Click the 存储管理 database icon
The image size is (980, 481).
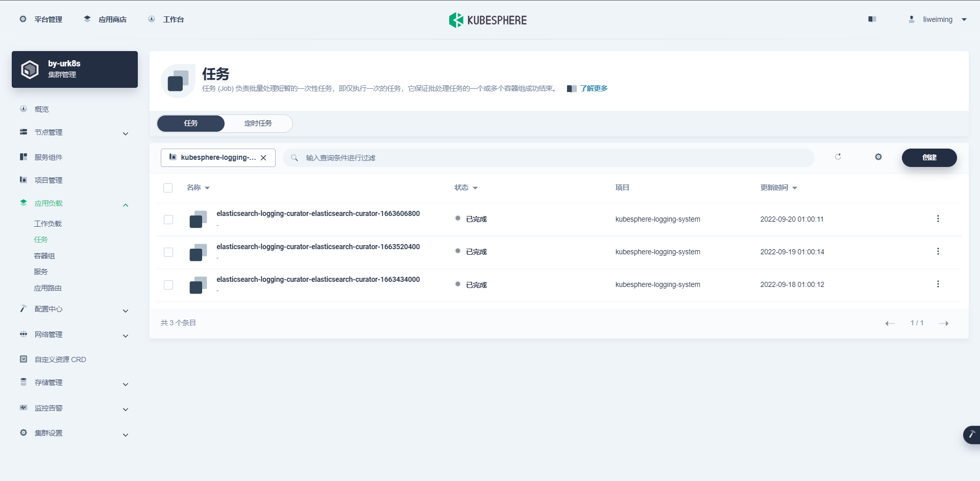(23, 382)
